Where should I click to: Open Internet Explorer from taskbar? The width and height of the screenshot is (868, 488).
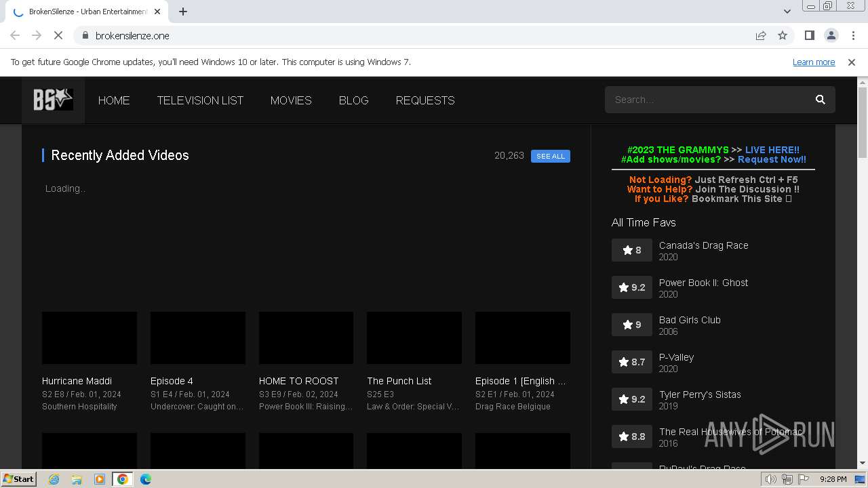[x=54, y=479]
